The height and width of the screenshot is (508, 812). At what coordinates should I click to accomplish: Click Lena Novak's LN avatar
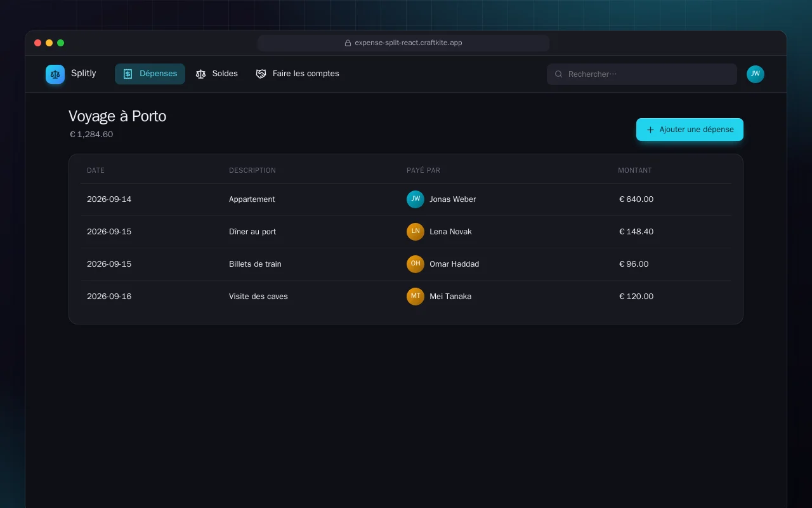tap(416, 232)
